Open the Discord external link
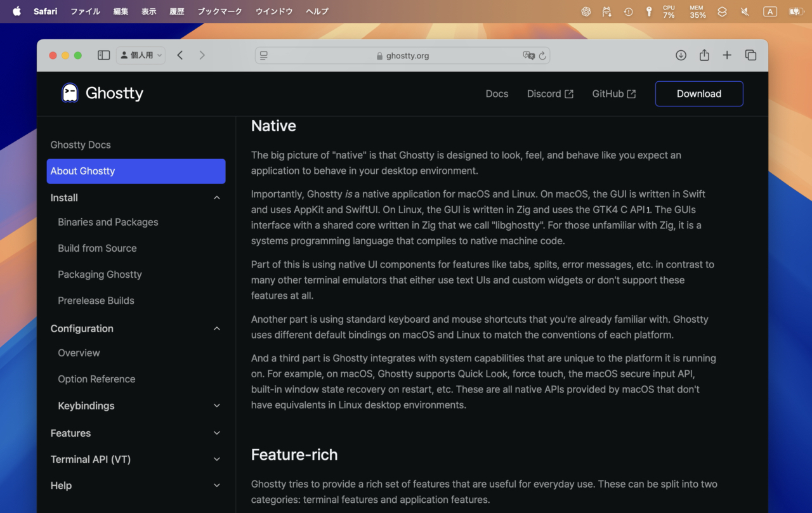The width and height of the screenshot is (812, 513). 550,93
